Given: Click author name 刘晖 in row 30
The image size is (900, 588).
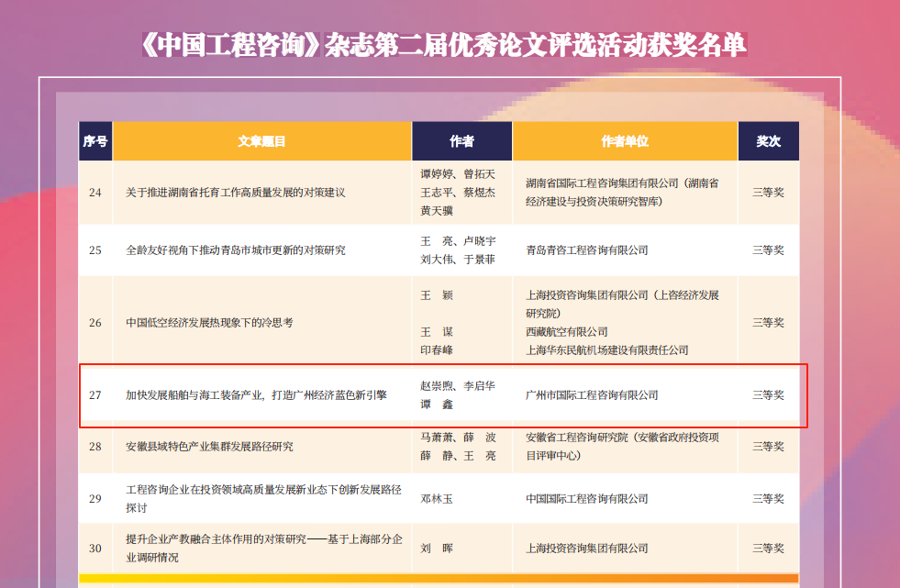Looking at the screenshot, I should 437,549.
